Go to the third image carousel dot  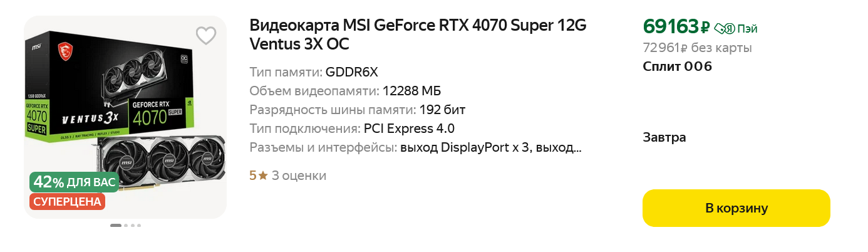[x=132, y=225]
